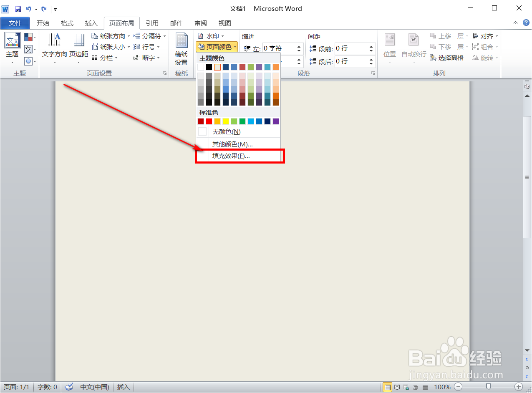532x393 pixels.
Task: Open the Themes (主题) gallery button
Action: (12, 49)
